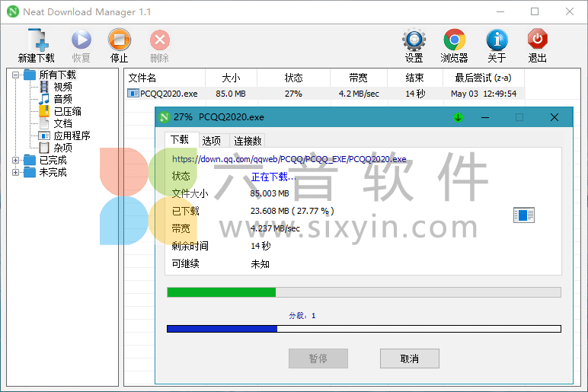Click the 应用程序 application icon

[x=44, y=135]
